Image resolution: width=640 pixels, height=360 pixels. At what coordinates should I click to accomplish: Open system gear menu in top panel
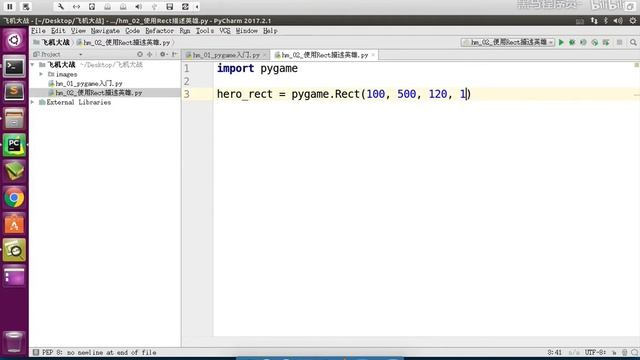click(633, 21)
